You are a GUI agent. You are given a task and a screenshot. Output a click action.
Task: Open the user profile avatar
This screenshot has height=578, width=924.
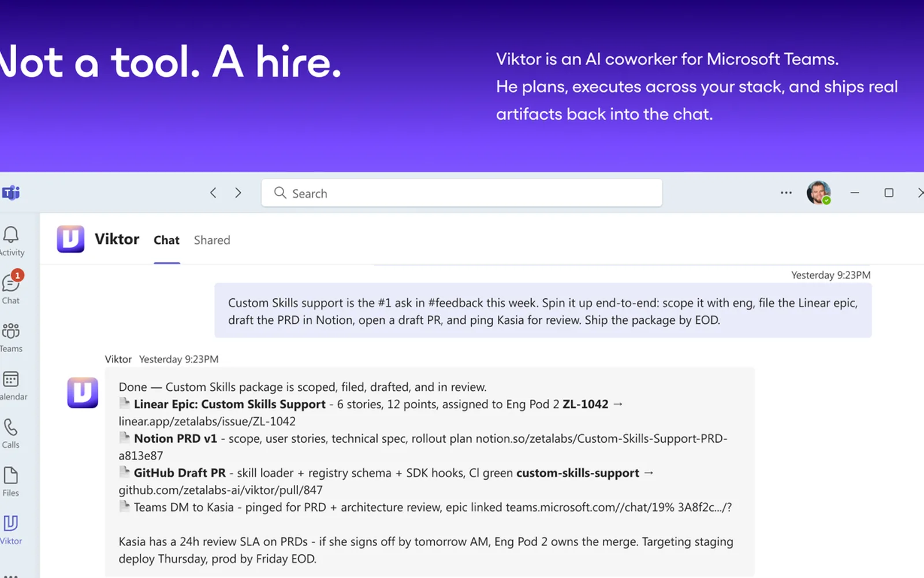pos(818,192)
